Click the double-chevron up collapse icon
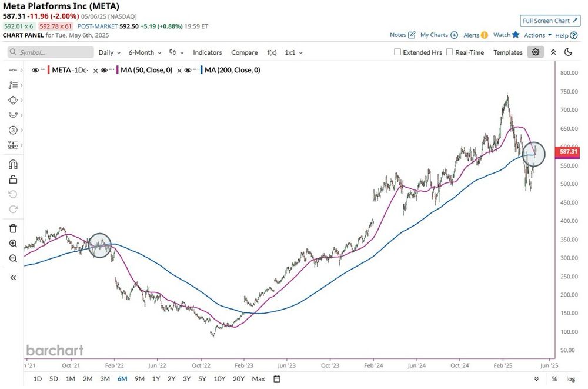 [553, 52]
